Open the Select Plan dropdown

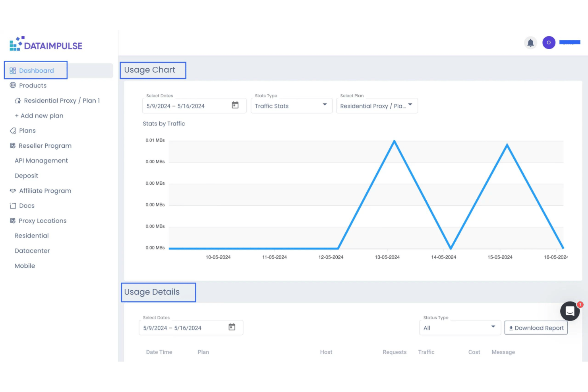(377, 106)
